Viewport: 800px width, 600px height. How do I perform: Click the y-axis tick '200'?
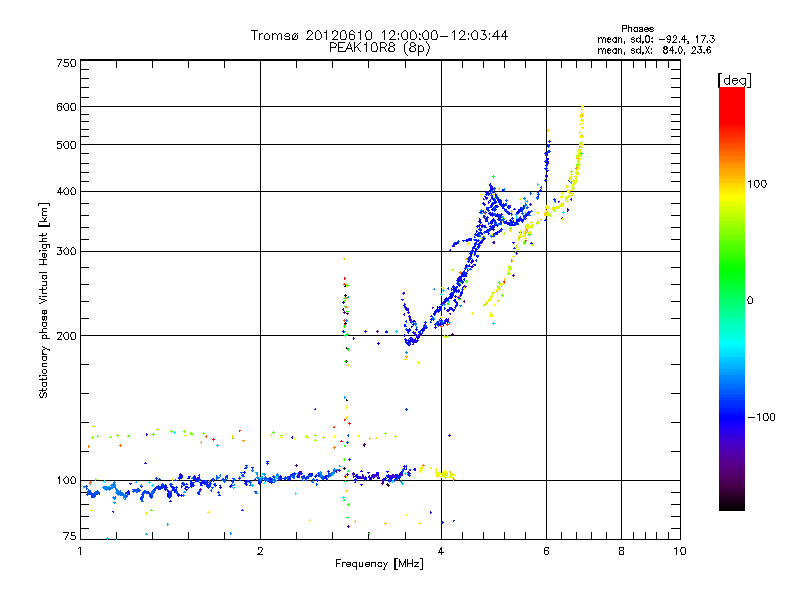pyautogui.click(x=66, y=336)
